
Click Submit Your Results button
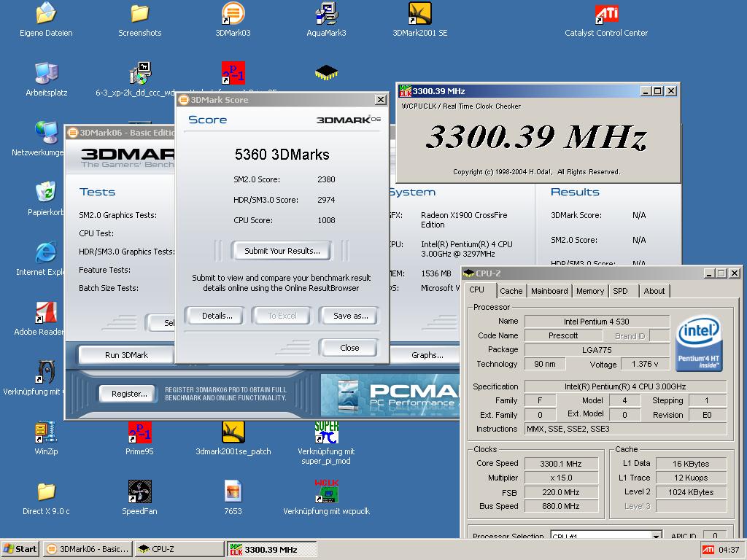click(x=282, y=251)
